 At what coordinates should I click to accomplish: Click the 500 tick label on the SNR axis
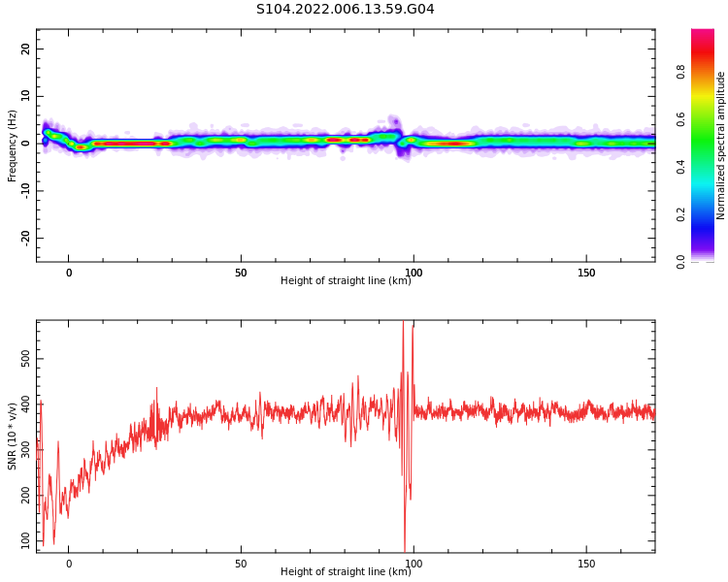(25, 358)
